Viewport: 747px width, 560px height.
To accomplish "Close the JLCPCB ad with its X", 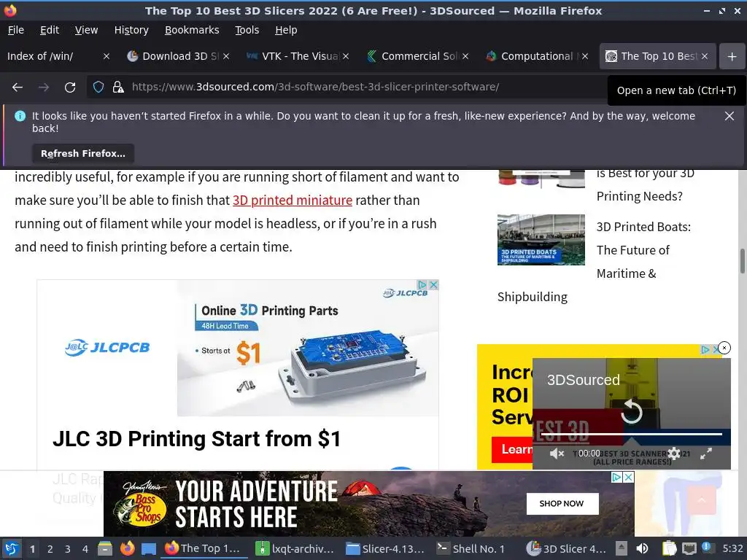I will point(433,285).
